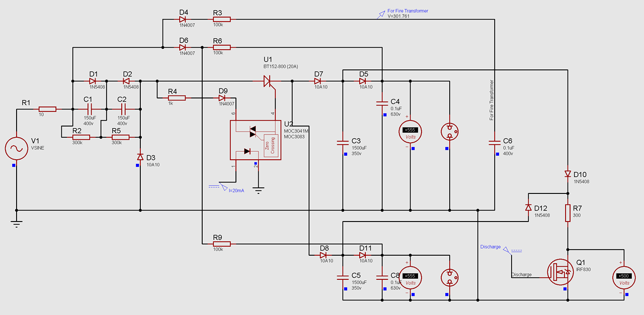
Task: Select the R4 1k resistor symbol
Action: coord(176,98)
